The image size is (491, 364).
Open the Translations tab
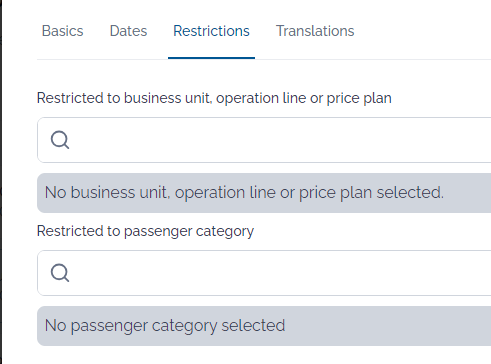coord(315,31)
